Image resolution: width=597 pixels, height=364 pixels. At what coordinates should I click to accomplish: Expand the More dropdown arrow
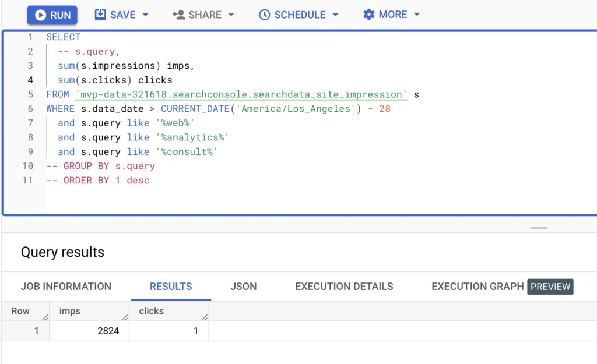point(416,15)
